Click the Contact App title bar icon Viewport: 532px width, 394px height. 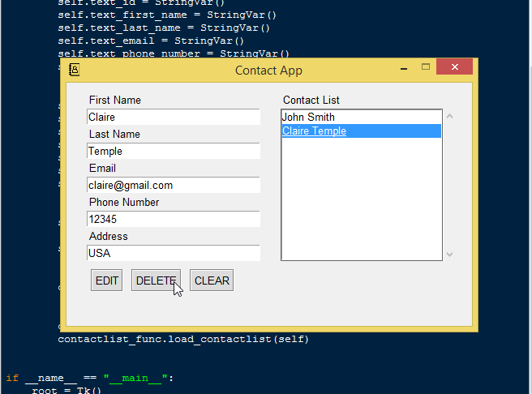[x=74, y=70]
